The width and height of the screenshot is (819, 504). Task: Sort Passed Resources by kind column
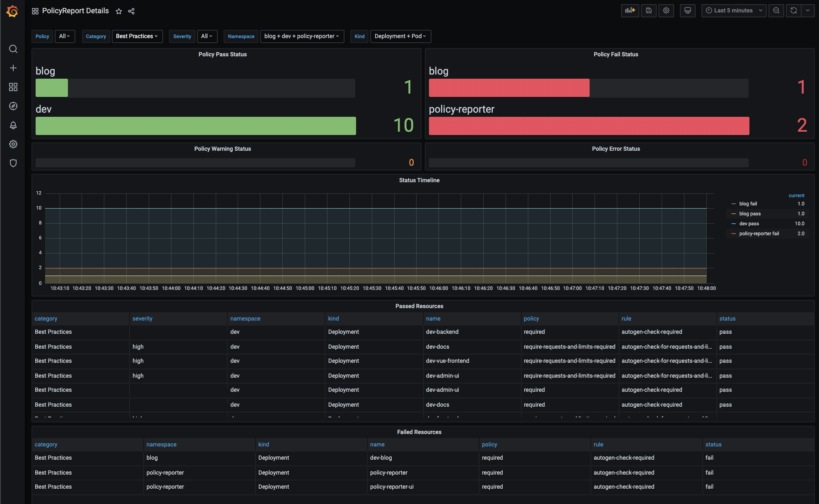click(333, 318)
